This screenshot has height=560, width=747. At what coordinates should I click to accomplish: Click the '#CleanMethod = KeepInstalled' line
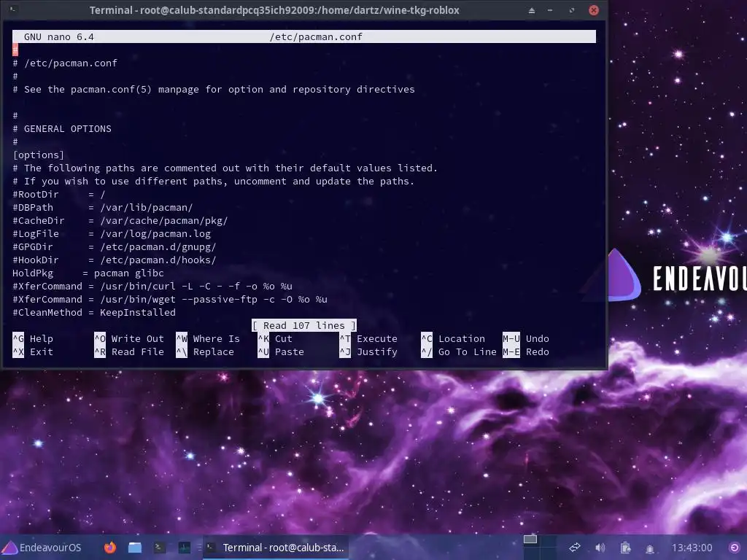[94, 312]
